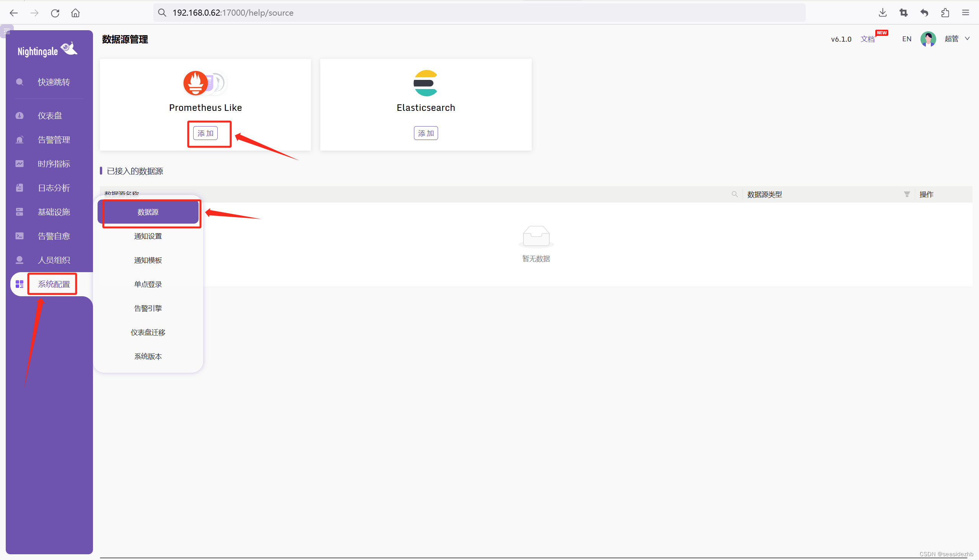The image size is (979, 560).
Task: Navigate to 日志分析 log analysis
Action: tap(52, 187)
